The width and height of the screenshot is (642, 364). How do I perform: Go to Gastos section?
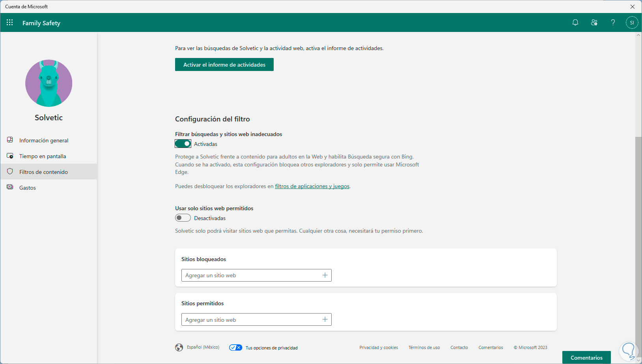pyautogui.click(x=49, y=187)
